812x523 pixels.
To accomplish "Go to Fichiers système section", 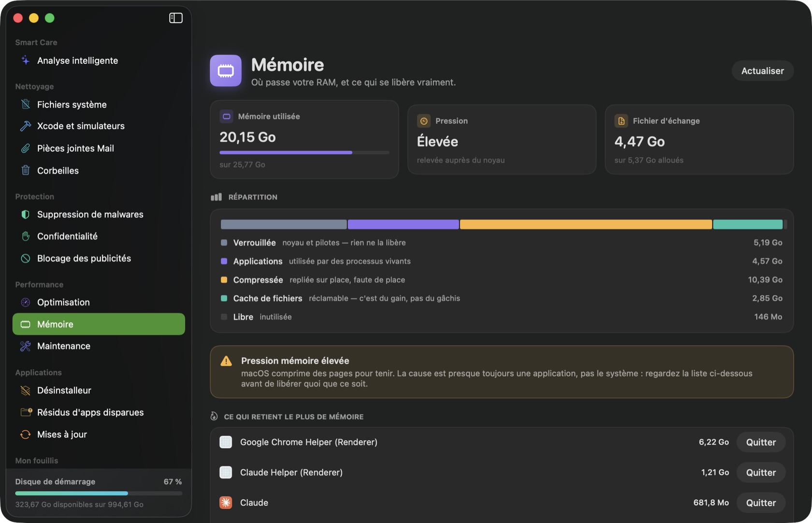I will point(99,104).
